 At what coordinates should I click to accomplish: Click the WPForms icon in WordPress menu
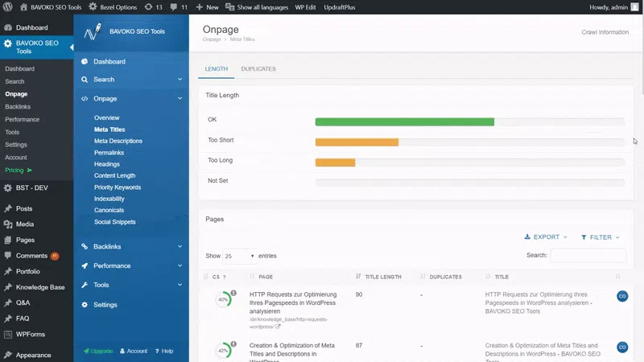pyautogui.click(x=8, y=335)
